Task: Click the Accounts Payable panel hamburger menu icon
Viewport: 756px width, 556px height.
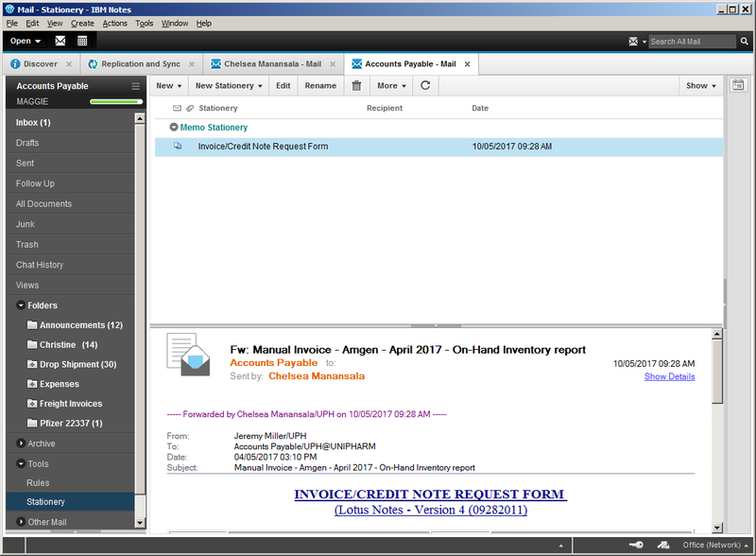Action: click(x=135, y=86)
